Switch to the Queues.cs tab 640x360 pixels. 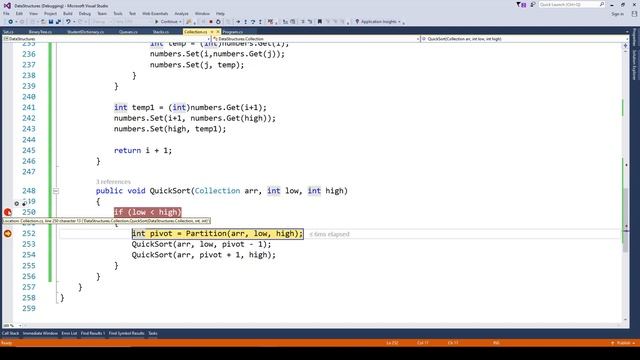(128, 32)
